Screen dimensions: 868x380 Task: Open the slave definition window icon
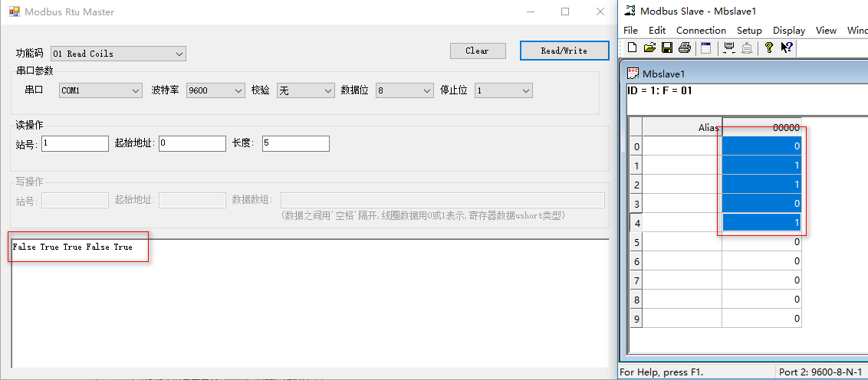pyautogui.click(x=705, y=47)
